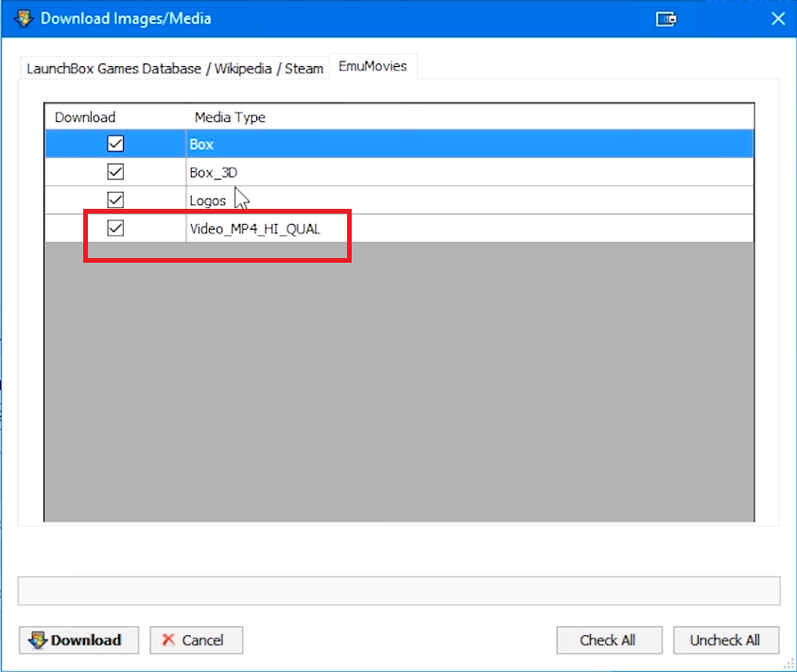
Task: Start the download with the Download button
Action: coord(78,640)
